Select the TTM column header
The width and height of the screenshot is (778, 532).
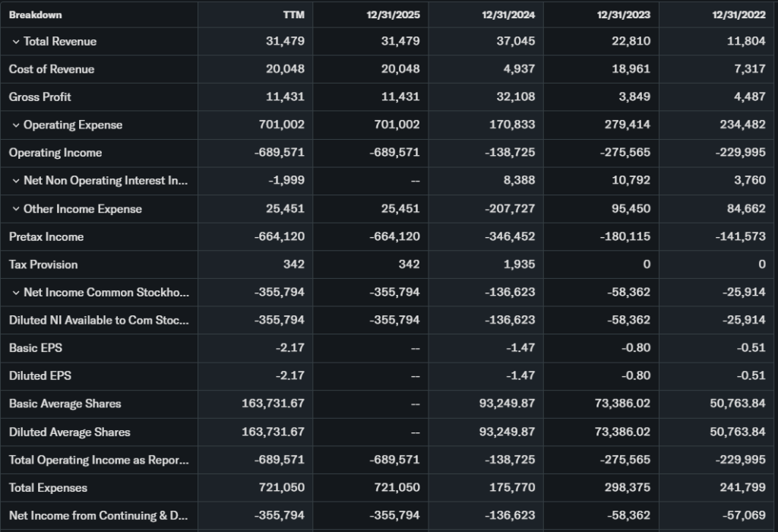(293, 14)
